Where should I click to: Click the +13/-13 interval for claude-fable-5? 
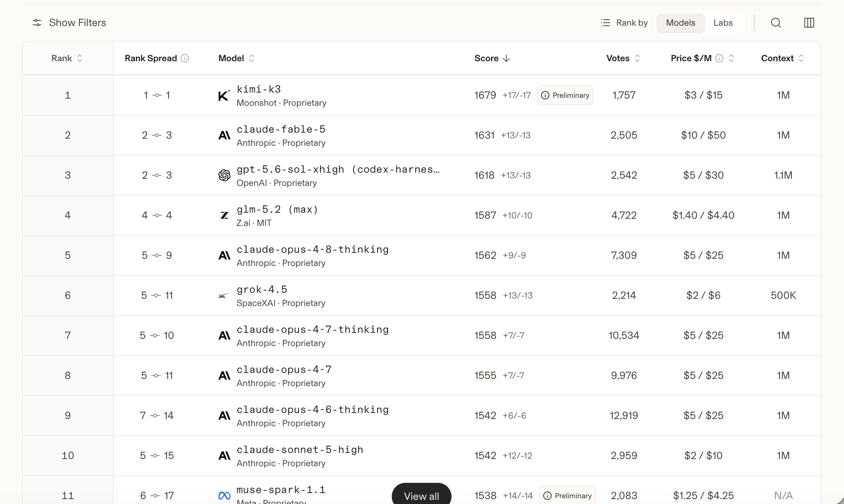[516, 135]
